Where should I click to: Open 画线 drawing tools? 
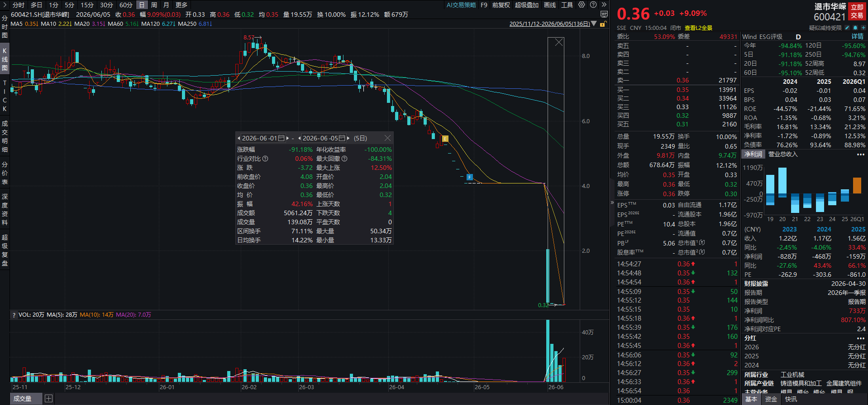pos(550,5)
